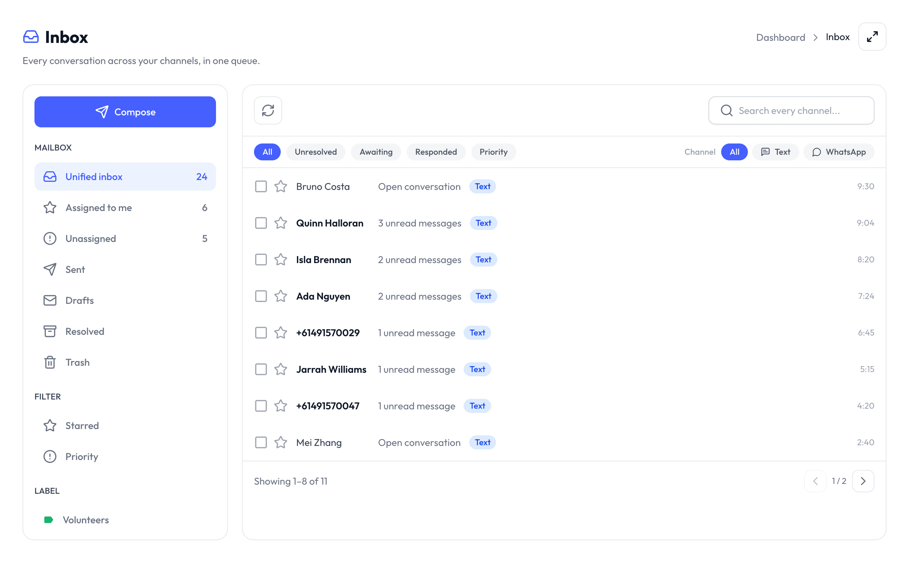Click the Unassigned alert circle icon
The width and height of the screenshot is (909, 588).
click(50, 239)
